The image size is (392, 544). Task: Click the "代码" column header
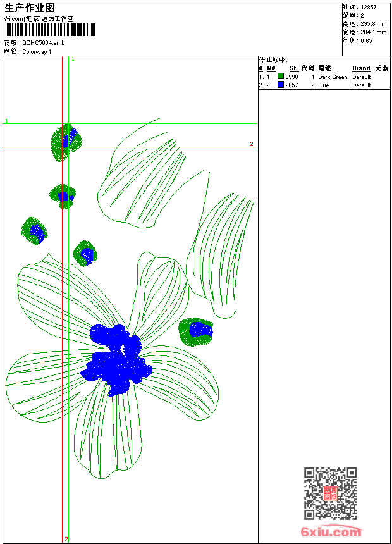(x=308, y=68)
